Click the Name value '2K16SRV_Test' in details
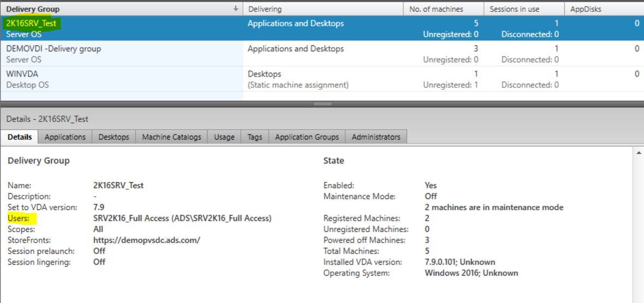Screen dimensions: 644x303 (x=119, y=185)
